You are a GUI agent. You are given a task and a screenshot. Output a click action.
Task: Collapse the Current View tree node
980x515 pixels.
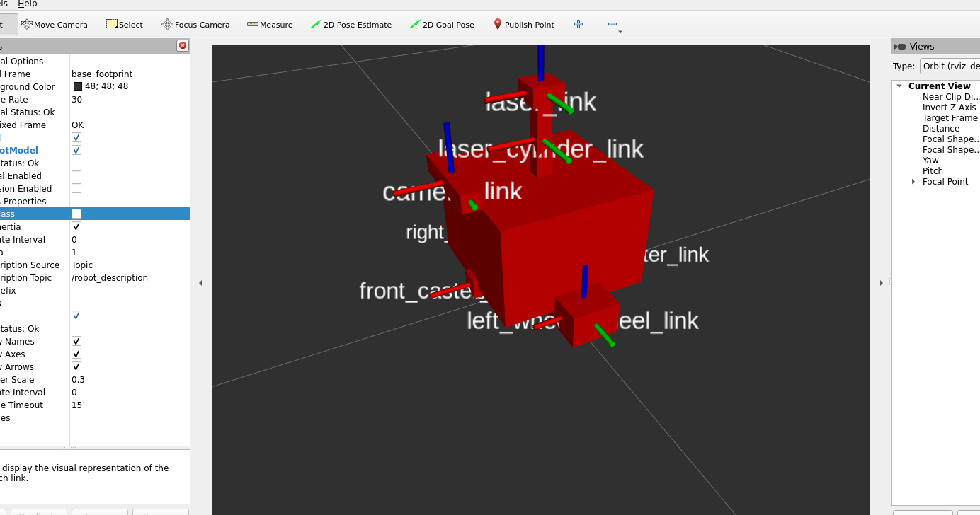tap(899, 86)
